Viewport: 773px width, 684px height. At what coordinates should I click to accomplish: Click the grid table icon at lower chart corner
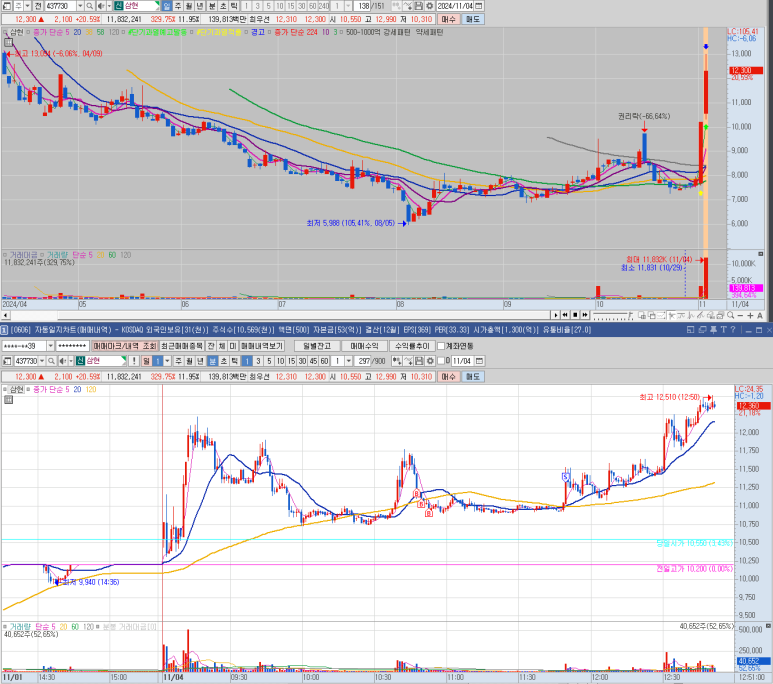(8, 400)
